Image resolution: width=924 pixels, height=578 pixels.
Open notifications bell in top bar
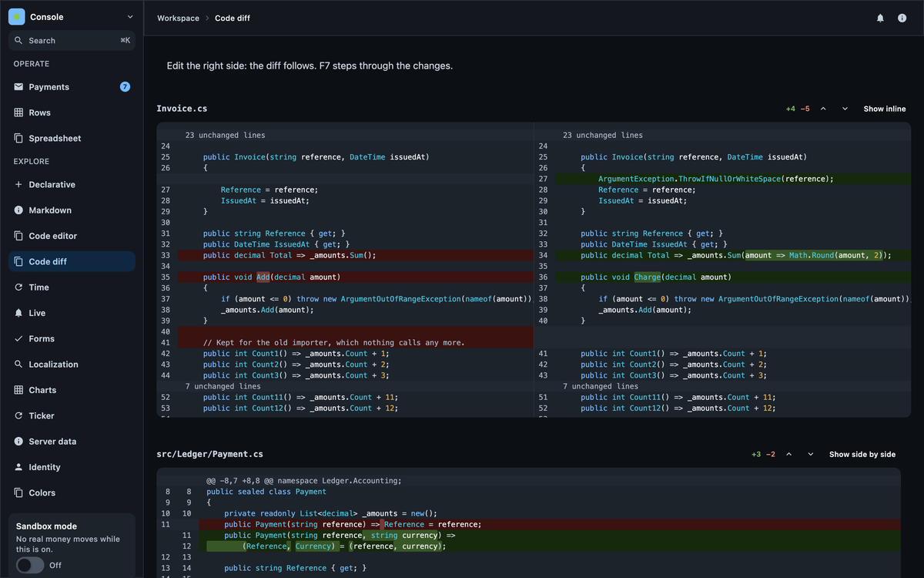click(880, 18)
